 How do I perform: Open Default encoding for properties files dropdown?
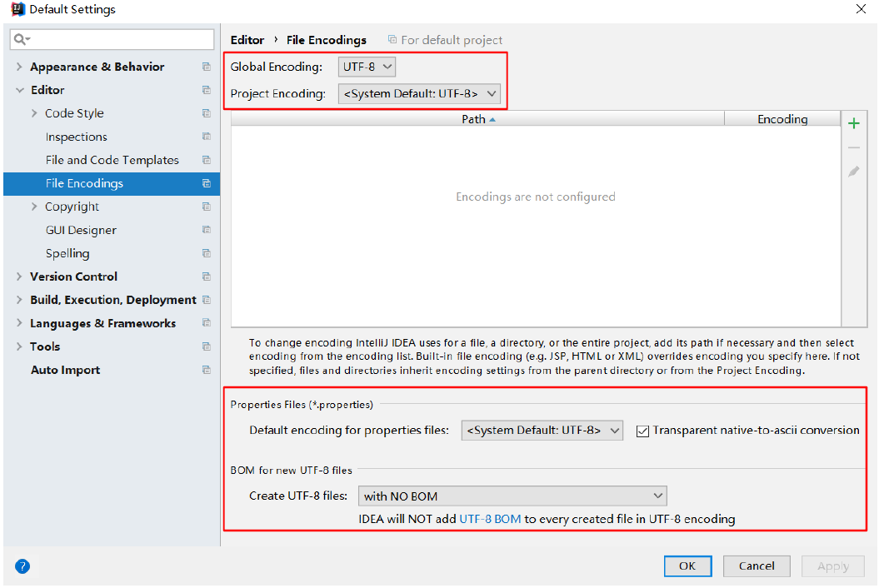(x=542, y=431)
